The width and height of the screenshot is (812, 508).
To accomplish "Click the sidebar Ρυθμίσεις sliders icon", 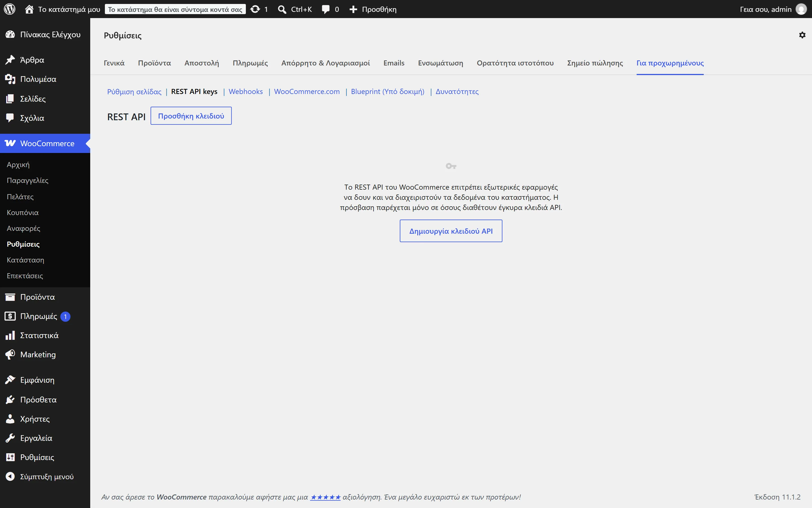I will point(10,457).
